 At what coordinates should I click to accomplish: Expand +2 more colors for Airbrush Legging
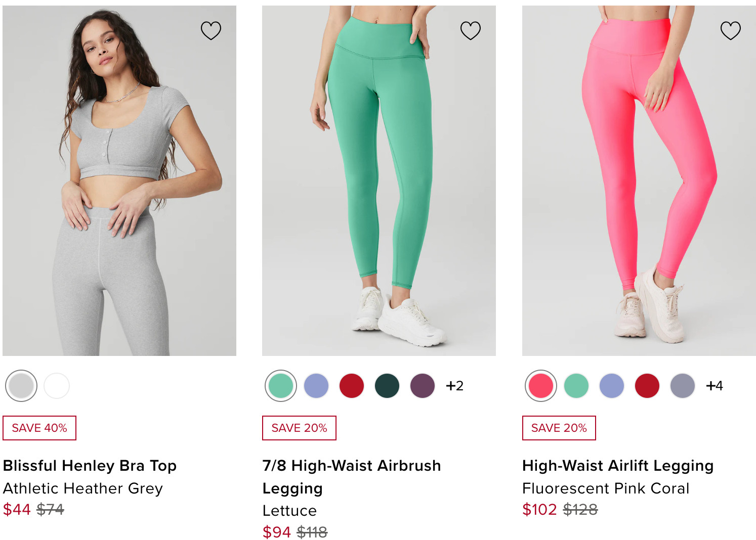click(454, 386)
